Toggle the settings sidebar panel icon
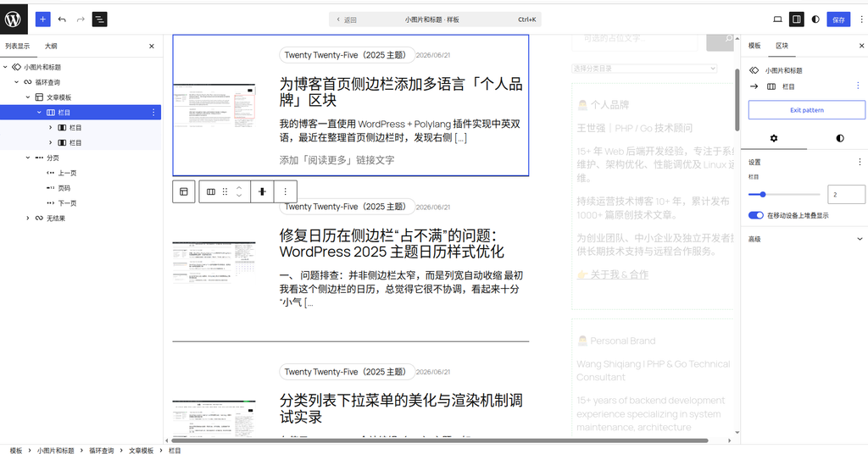This screenshot has width=868, height=454. [797, 19]
